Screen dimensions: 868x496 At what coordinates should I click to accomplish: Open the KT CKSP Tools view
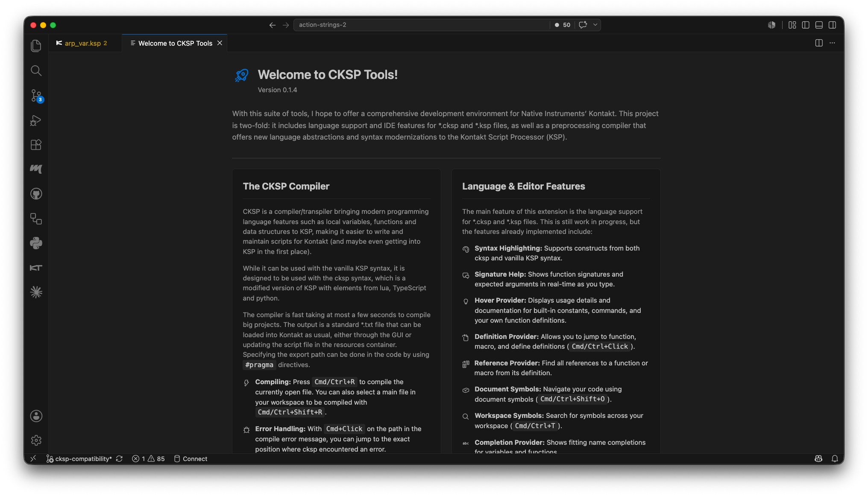[x=36, y=268]
